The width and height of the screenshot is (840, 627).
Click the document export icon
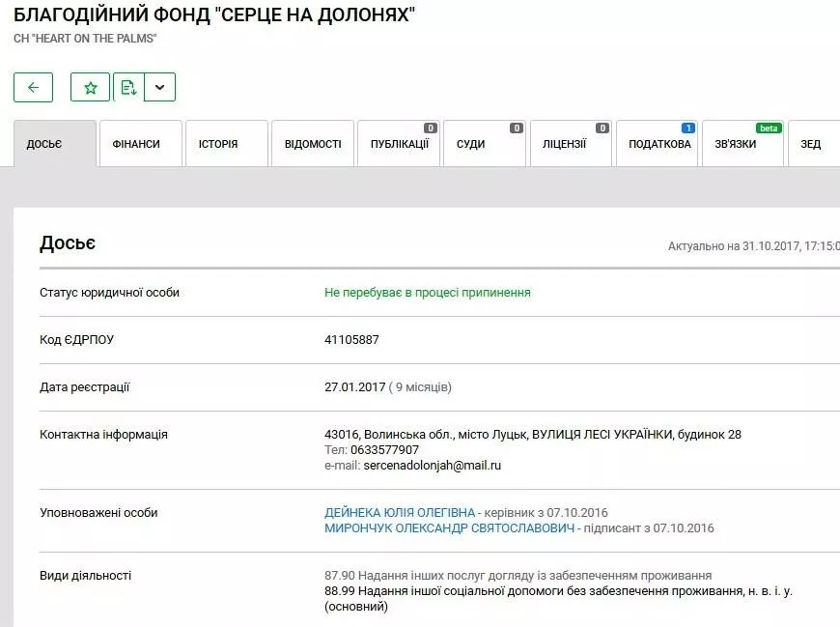point(127,87)
